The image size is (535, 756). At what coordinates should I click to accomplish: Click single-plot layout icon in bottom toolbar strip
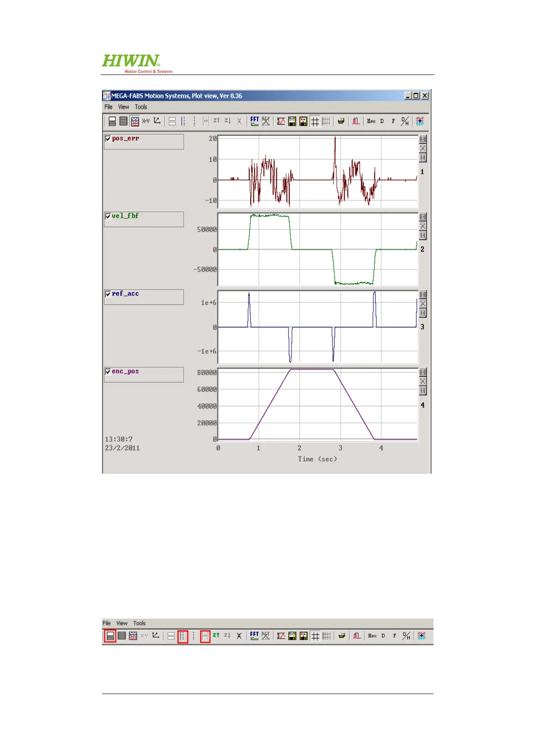(x=110, y=636)
